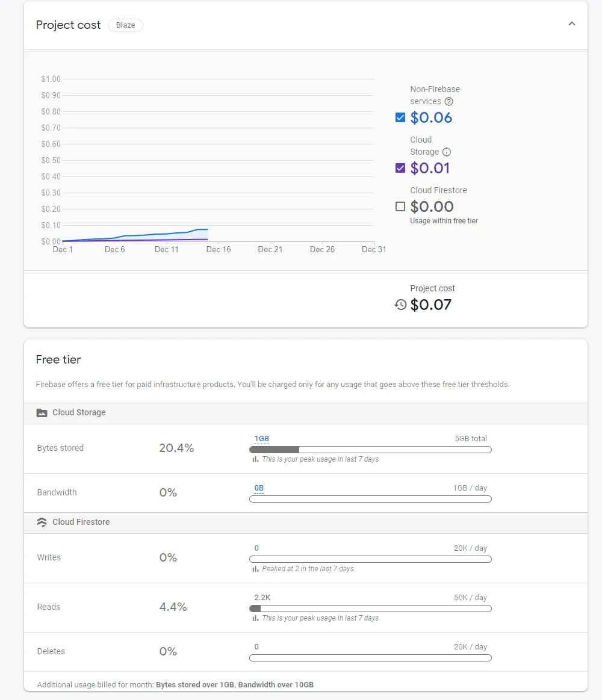Image resolution: width=602 pixels, height=700 pixels.
Task: Uncheck the Non-Firebase services checkbox
Action: 400,117
